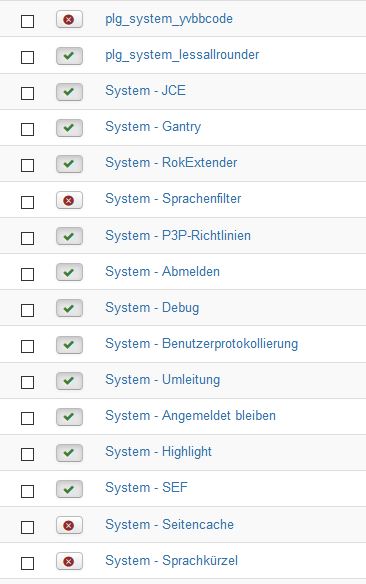This screenshot has height=584, width=366.
Task: Disable System - Debug status checkmark
Action: pyautogui.click(x=69, y=308)
